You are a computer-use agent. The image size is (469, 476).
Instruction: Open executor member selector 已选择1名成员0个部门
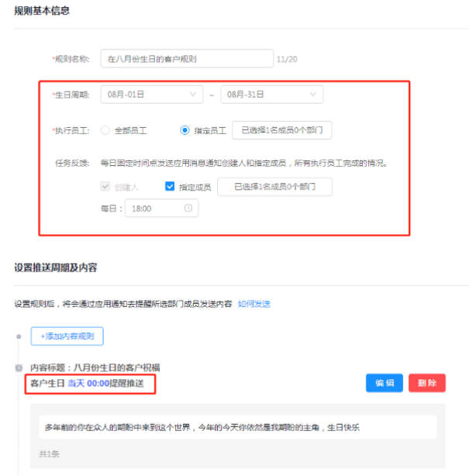(282, 130)
